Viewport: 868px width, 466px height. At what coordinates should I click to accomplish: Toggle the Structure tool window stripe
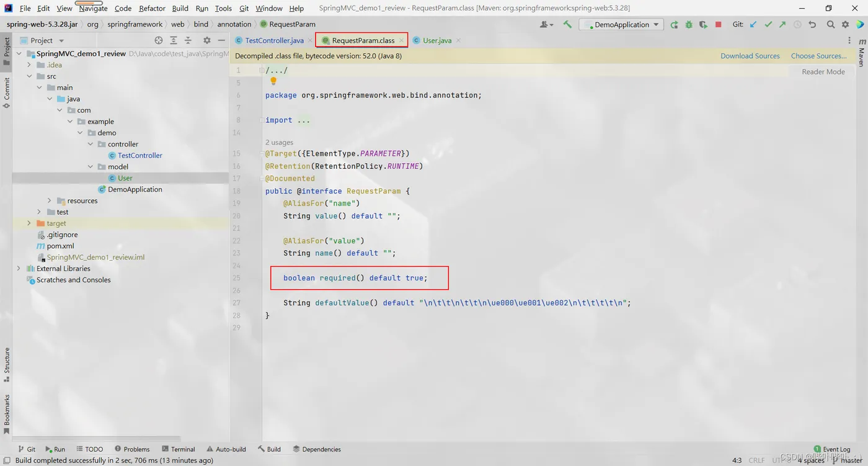7,364
